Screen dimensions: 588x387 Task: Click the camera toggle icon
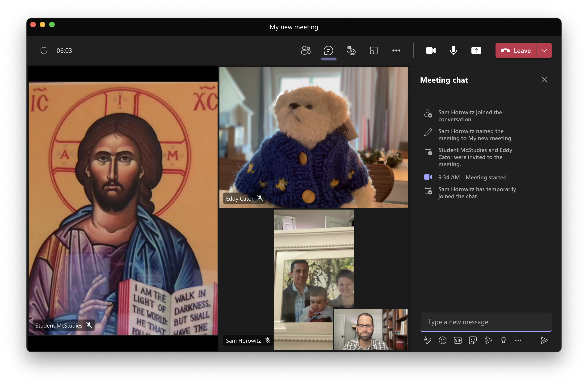(430, 50)
